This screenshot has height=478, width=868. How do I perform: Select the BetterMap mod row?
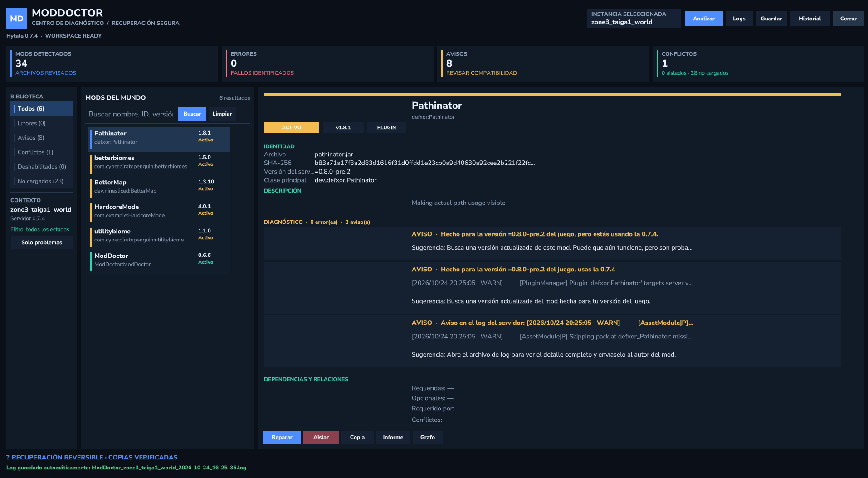[159, 188]
